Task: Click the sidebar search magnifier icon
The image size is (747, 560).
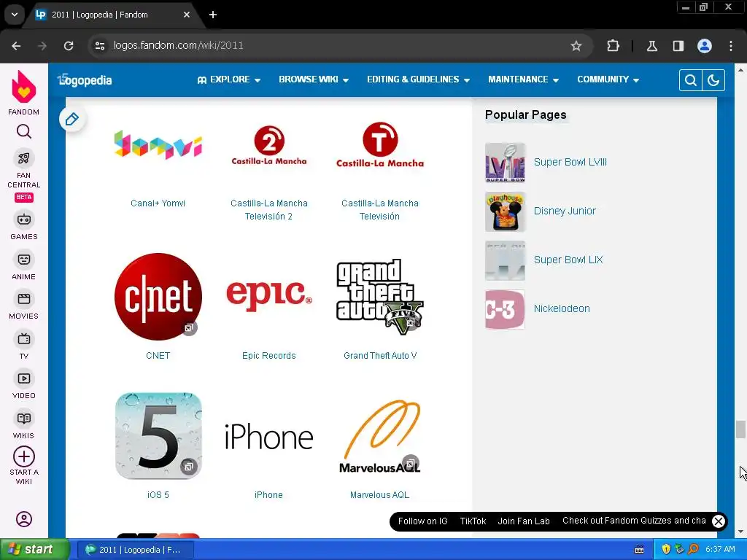Action: point(24,131)
